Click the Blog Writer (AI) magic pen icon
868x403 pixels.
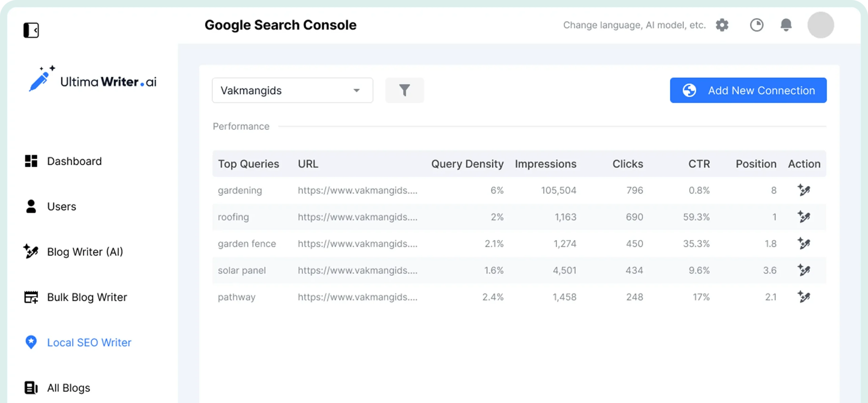pyautogui.click(x=31, y=251)
